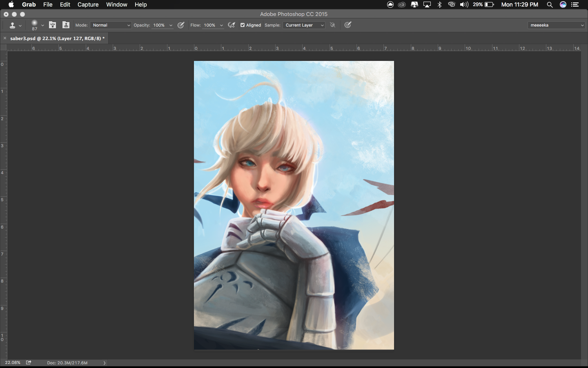588x368 pixels.
Task: Open the AirPlay menu bar icon
Action: click(427, 4)
